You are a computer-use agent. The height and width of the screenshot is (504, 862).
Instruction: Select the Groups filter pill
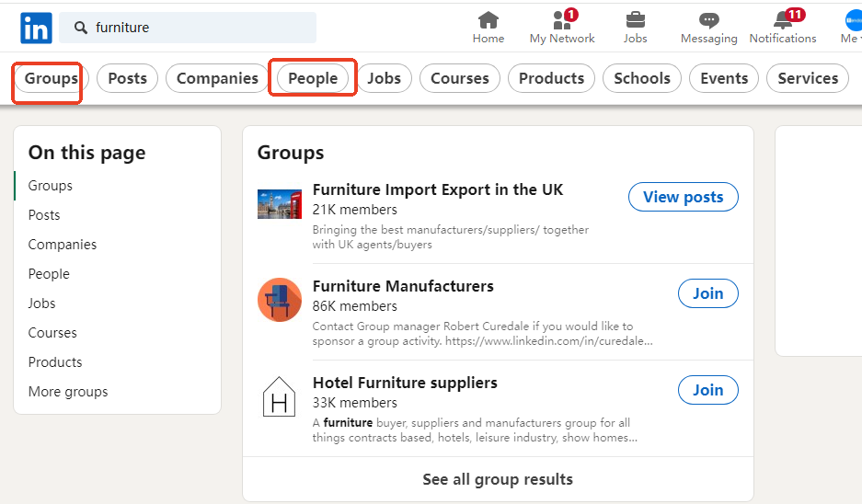pos(51,78)
